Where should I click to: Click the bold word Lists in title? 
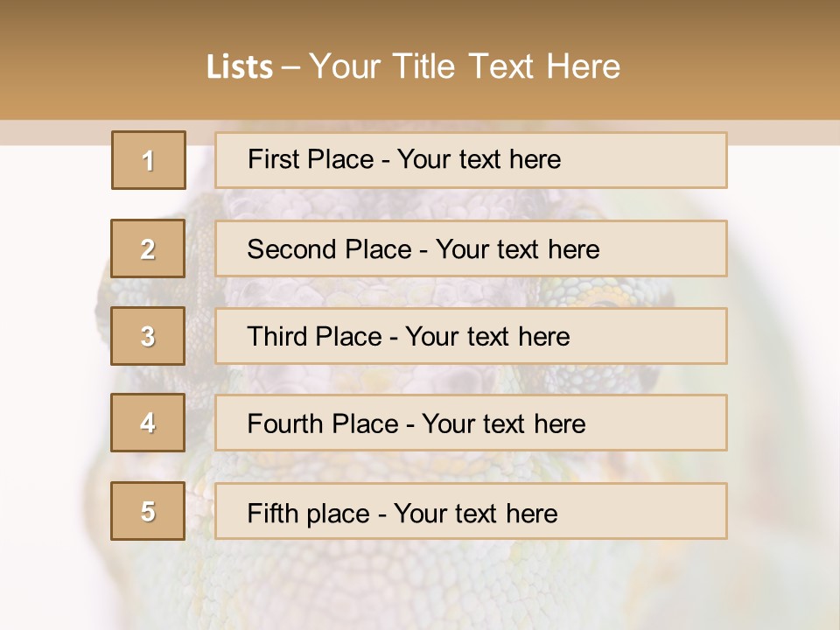(239, 67)
